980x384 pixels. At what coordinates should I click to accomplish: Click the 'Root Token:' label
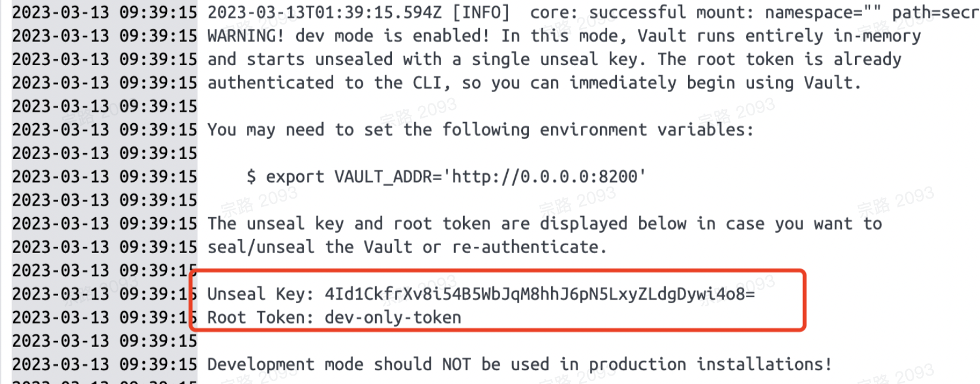click(260, 318)
